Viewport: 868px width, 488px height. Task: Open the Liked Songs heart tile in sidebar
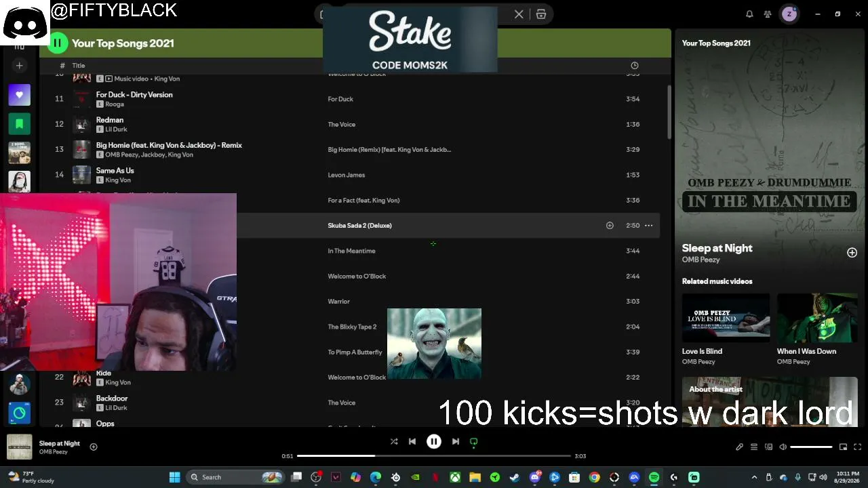[x=19, y=95]
